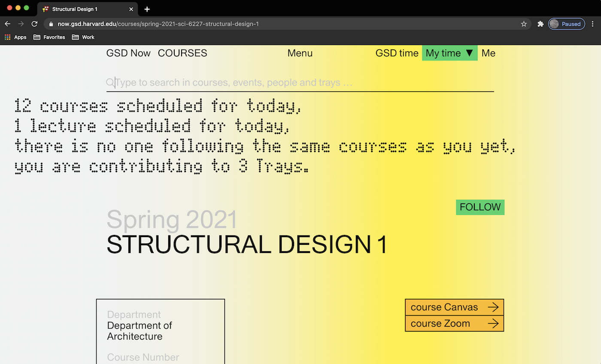Image resolution: width=601 pixels, height=364 pixels.
Task: Click FOLLOW to follow Structural Design 1
Action: tap(480, 207)
